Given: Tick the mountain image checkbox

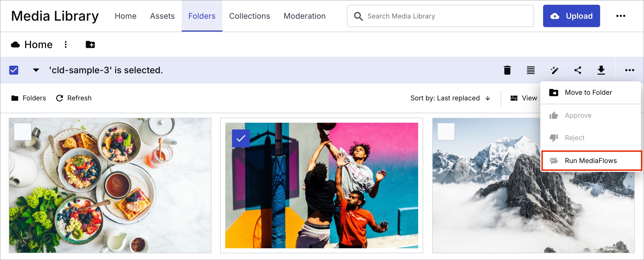Looking at the screenshot, I should pyautogui.click(x=446, y=132).
